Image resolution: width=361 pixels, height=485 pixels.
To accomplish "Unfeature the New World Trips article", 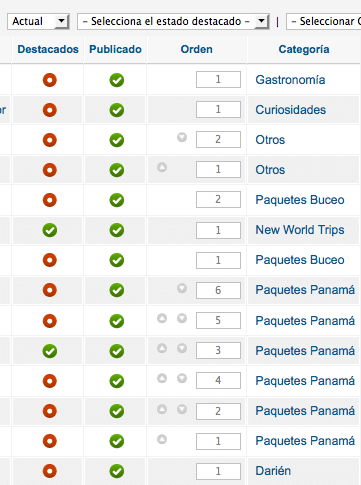I will tap(50, 230).
